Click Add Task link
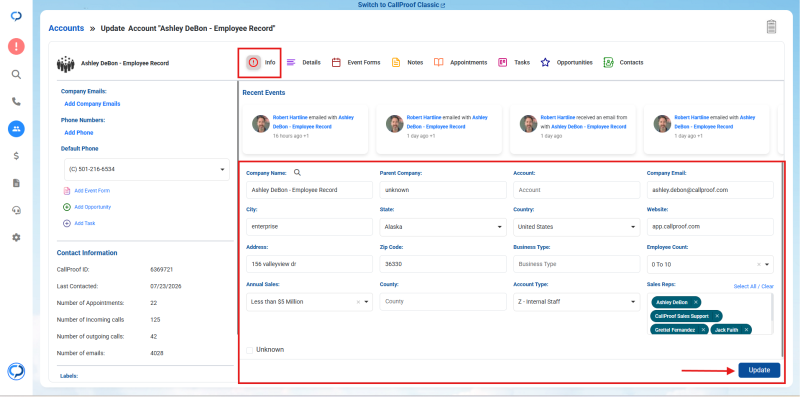This screenshot has height=397, width=800. click(x=85, y=223)
